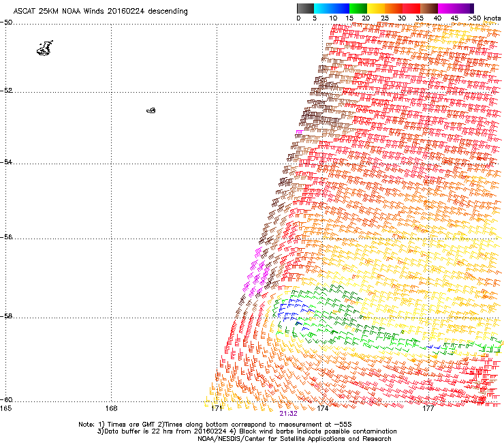The width and height of the screenshot is (504, 443).
Task: Click the brown 35-40 knots color band
Action: [429, 8]
